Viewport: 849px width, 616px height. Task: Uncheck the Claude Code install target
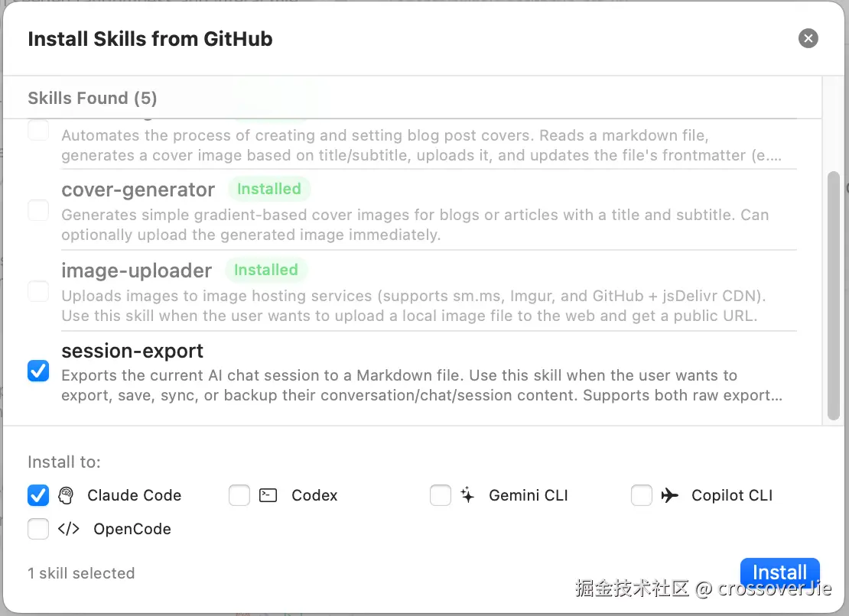pos(38,495)
